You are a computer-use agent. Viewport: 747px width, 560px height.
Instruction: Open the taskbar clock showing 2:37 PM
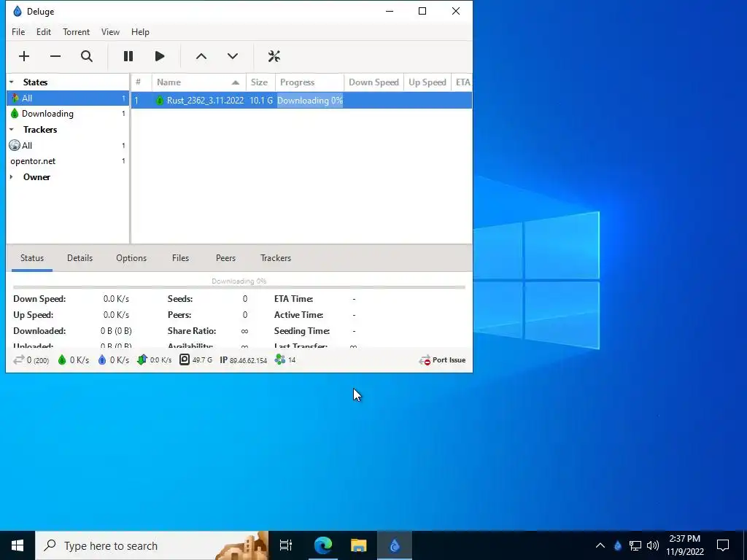pos(685,545)
